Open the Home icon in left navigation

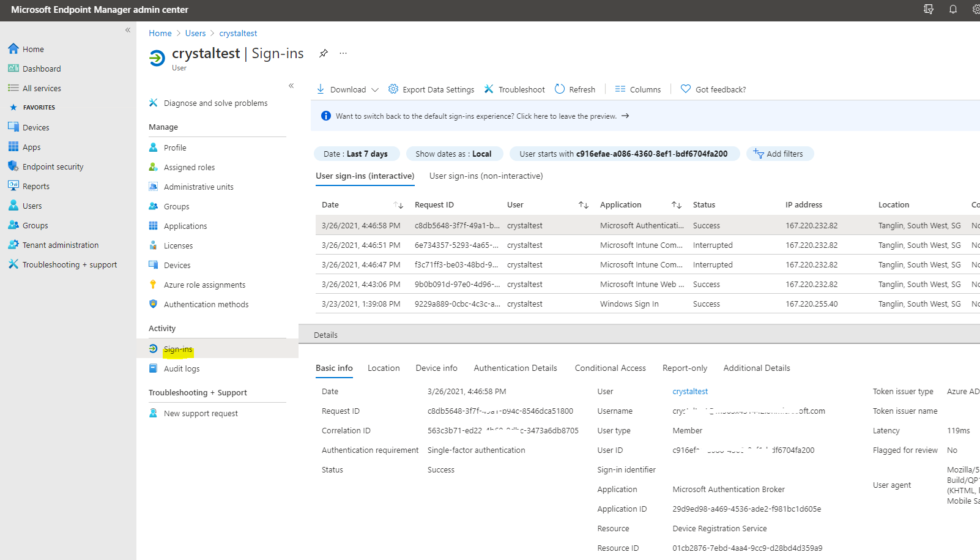(13, 48)
